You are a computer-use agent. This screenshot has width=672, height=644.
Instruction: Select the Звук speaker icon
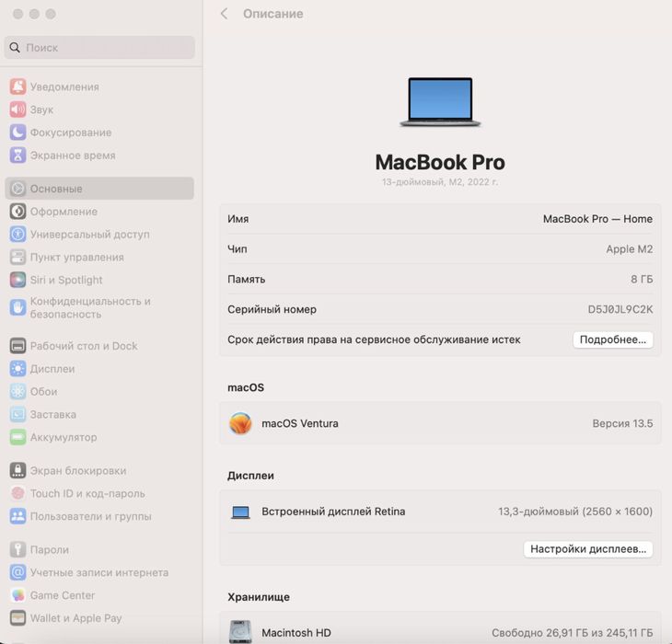click(17, 109)
